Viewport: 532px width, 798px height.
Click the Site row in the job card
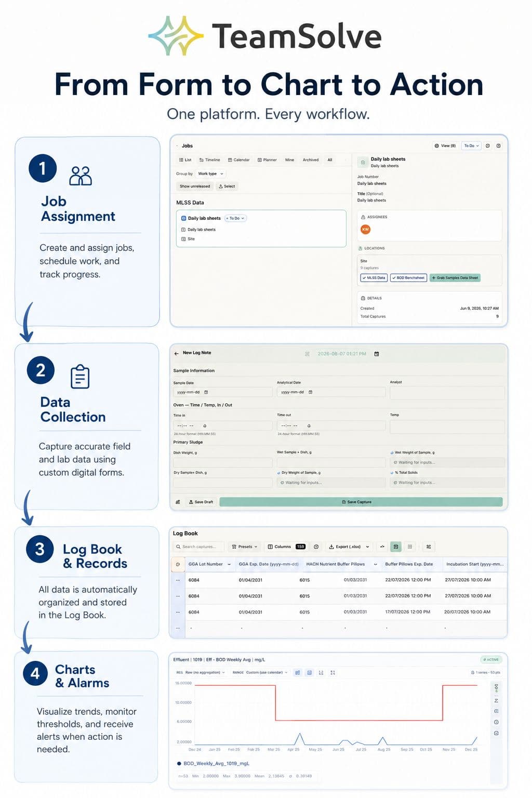point(188,239)
